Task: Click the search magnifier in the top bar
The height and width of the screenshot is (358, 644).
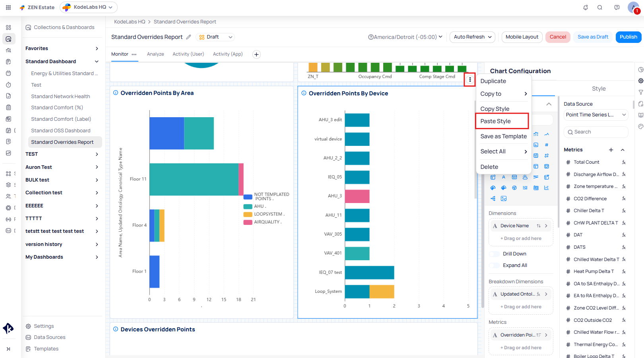Action: click(x=599, y=8)
